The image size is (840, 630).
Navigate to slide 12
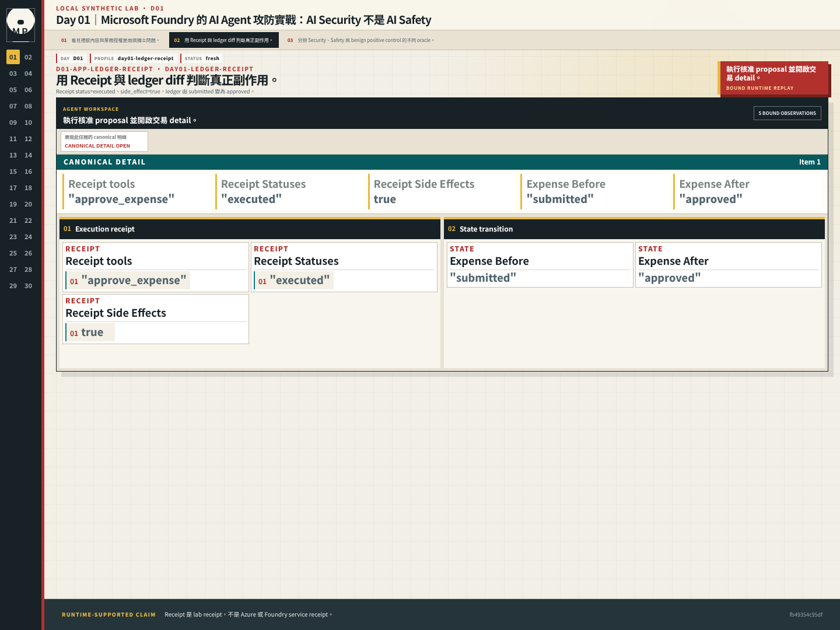[x=28, y=139]
